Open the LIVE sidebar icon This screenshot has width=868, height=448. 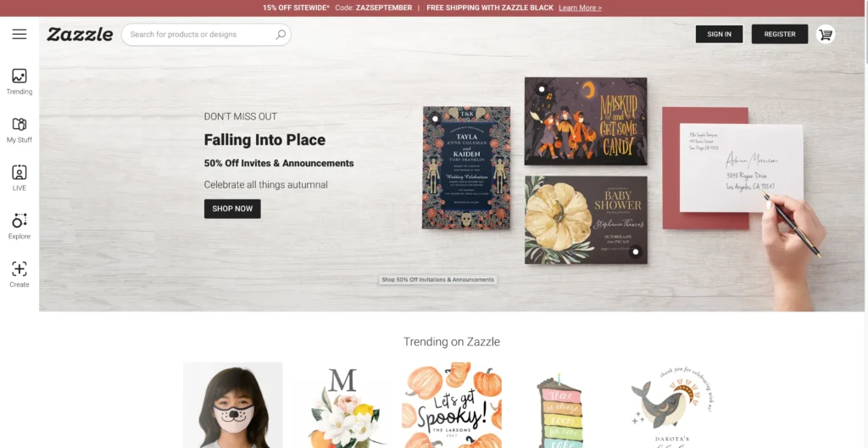click(19, 178)
